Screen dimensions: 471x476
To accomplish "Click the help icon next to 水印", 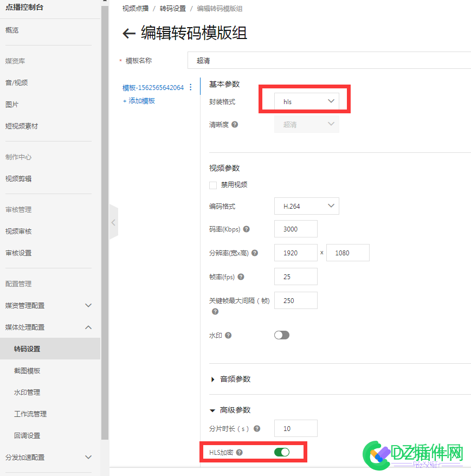I will [228, 336].
